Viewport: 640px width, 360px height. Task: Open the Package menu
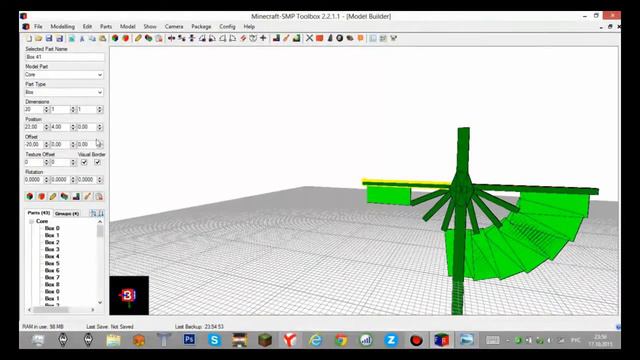(201, 27)
